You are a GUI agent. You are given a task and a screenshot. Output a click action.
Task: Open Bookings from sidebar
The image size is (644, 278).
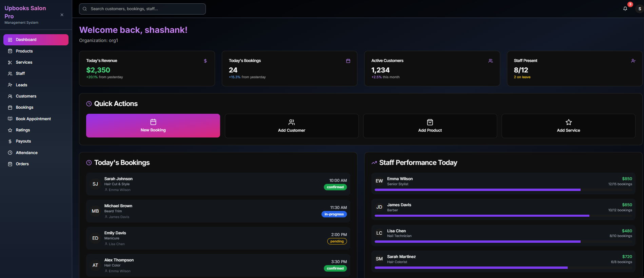tap(36, 107)
